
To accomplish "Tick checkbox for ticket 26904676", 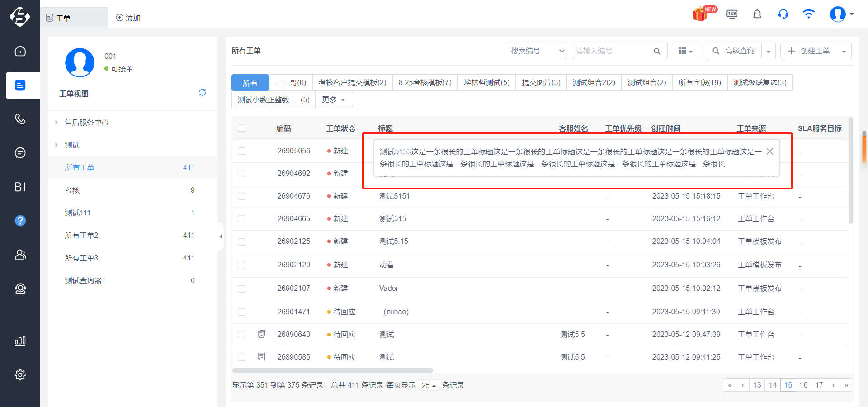I will tap(242, 196).
